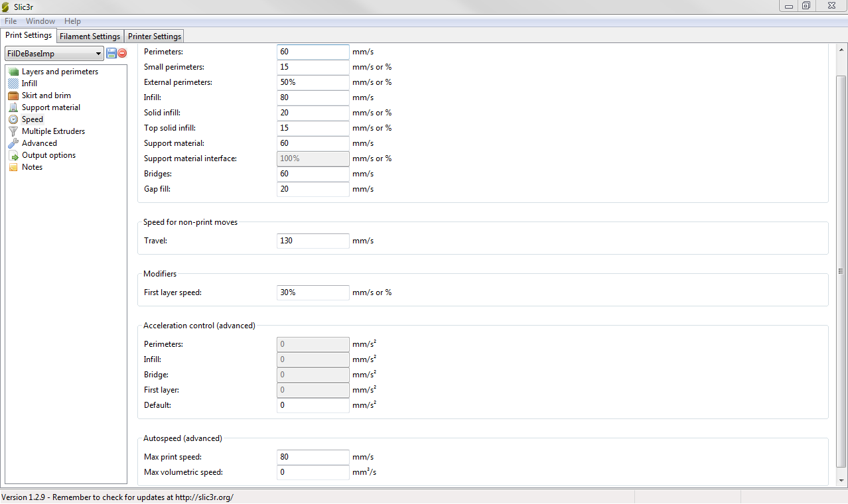Click the Perimeters speed field showing 60

pos(313,52)
